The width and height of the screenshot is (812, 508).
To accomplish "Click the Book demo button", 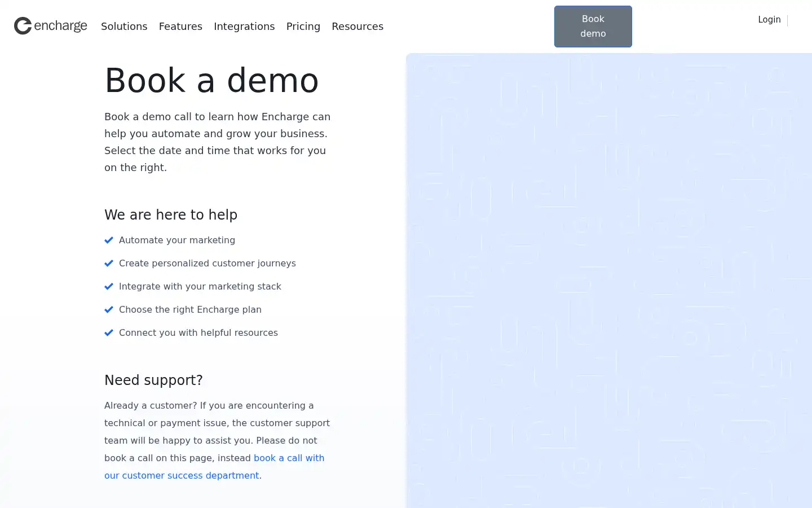I will [593, 27].
